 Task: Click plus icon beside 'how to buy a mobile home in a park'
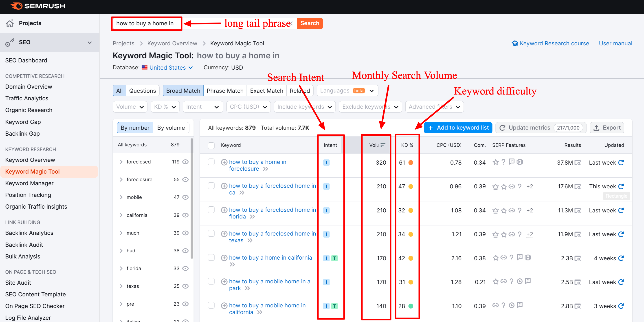click(x=224, y=282)
